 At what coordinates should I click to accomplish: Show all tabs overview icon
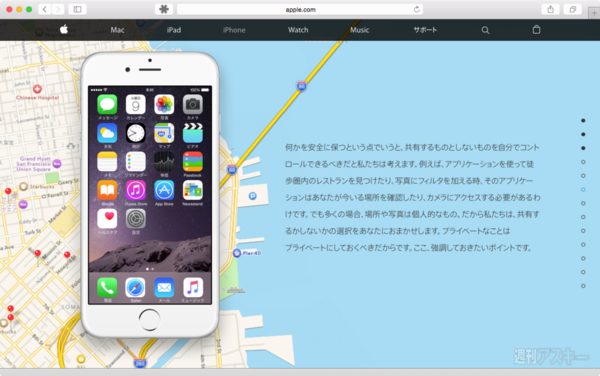click(x=573, y=9)
